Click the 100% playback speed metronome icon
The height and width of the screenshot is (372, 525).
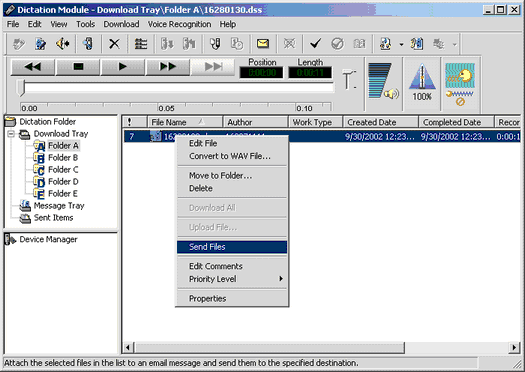[x=422, y=82]
